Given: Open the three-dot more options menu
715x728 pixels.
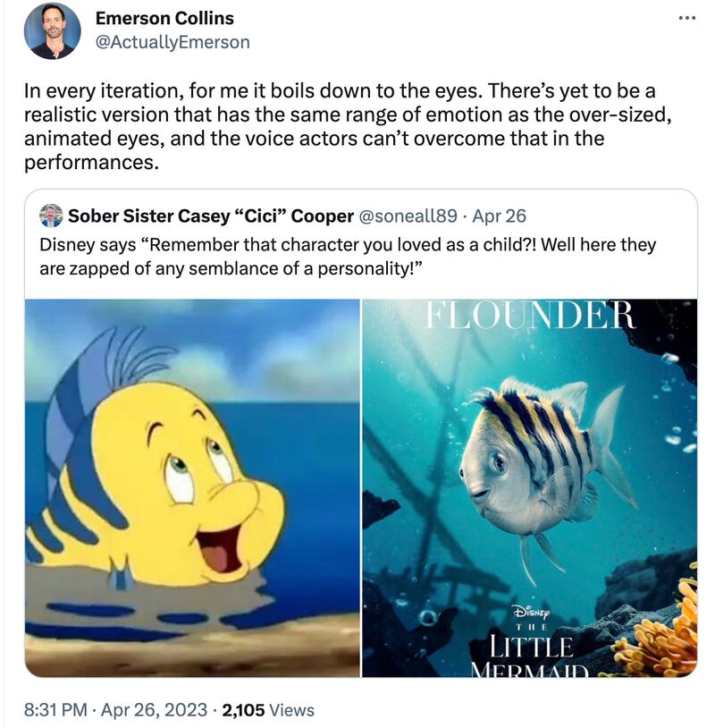Looking at the screenshot, I should 686,19.
